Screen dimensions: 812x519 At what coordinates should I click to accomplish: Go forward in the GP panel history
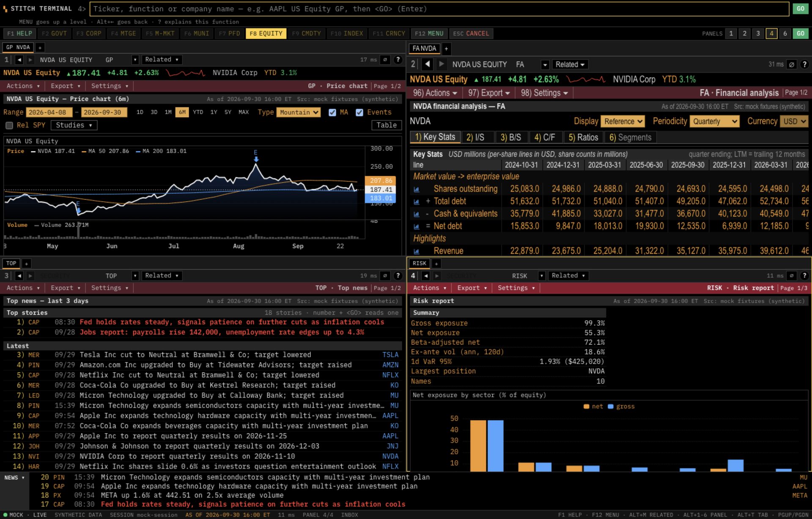[x=30, y=60]
